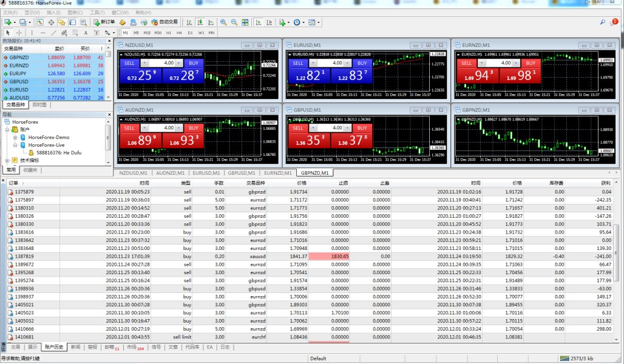Select the crosshair cursor tool
Viewport: 624px width, 364px height.
coord(19,33)
